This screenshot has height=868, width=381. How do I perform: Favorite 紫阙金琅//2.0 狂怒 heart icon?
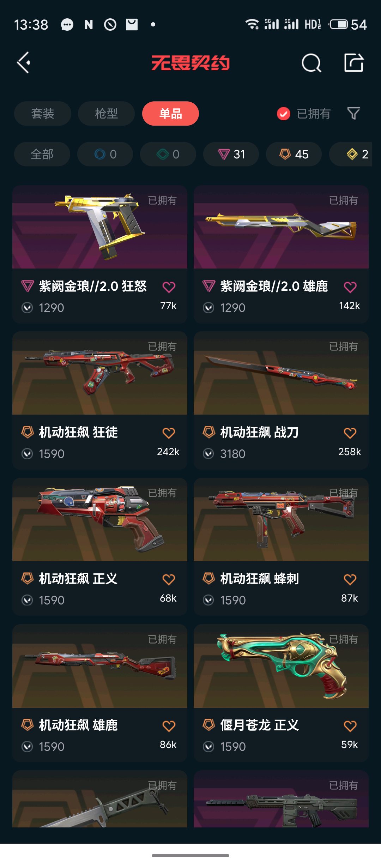coord(169,287)
